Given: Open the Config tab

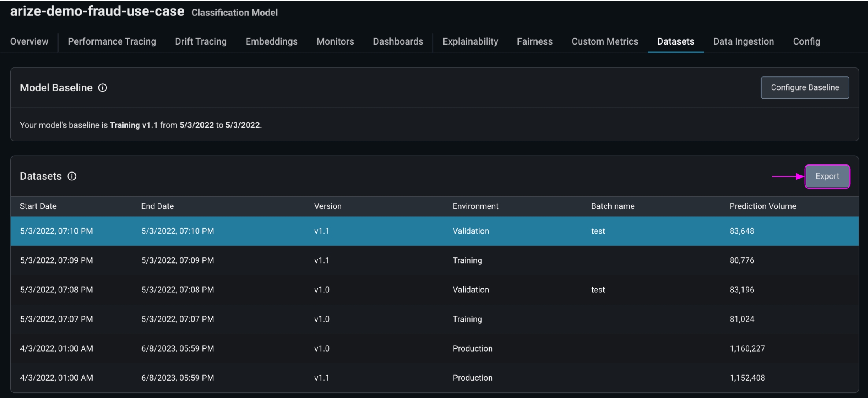Looking at the screenshot, I should pos(806,41).
